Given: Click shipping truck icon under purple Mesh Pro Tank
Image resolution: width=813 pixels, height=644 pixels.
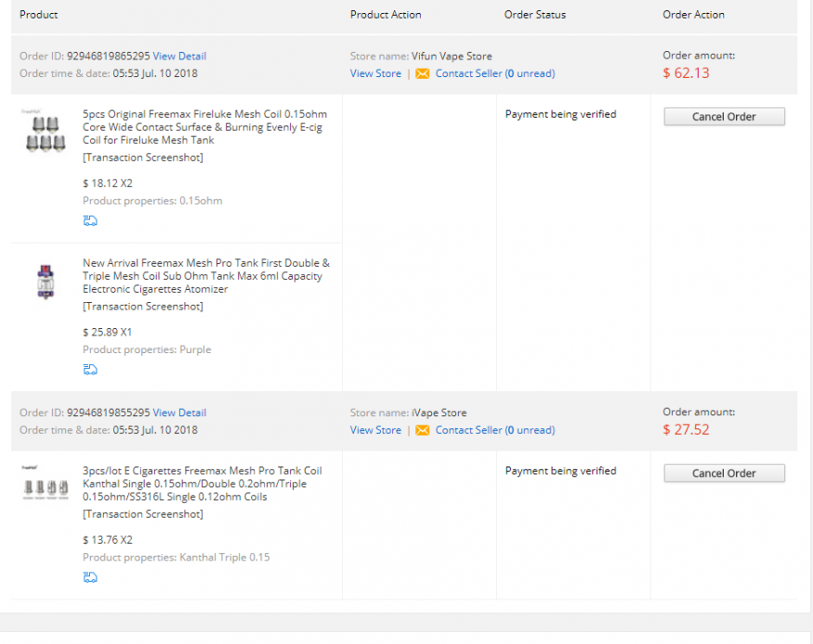Looking at the screenshot, I should (x=90, y=369).
